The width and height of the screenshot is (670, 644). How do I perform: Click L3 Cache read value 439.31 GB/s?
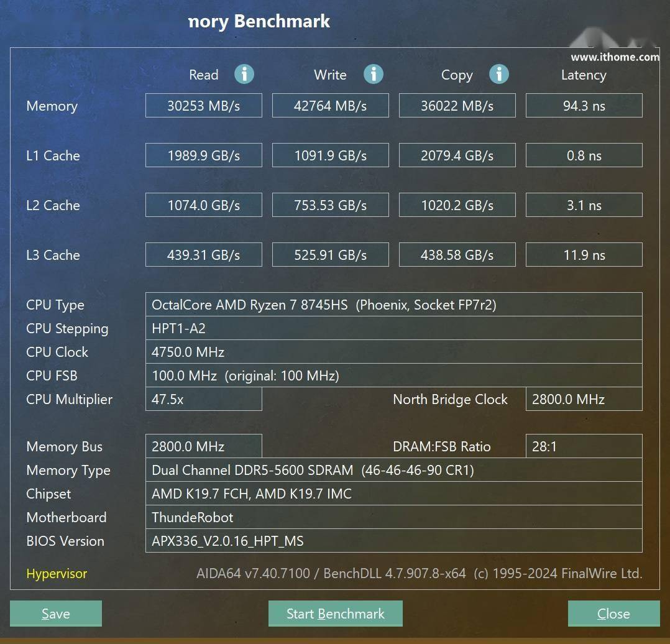click(x=204, y=255)
